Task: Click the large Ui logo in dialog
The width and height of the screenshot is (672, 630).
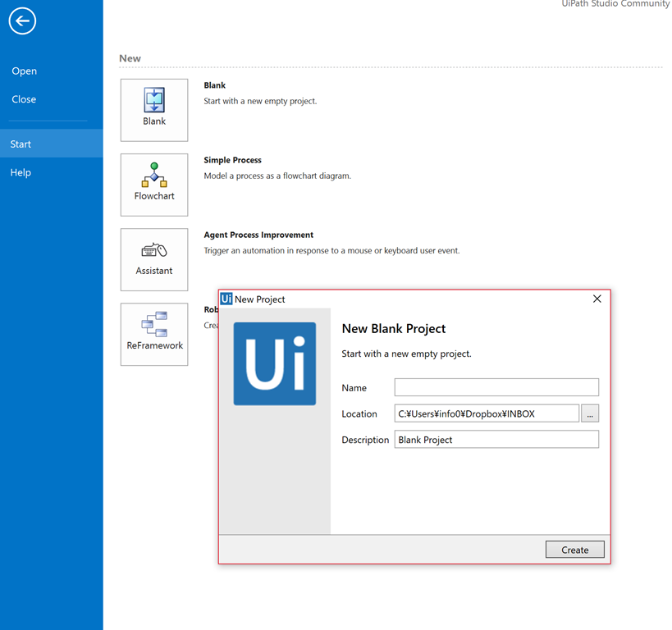Action: (x=275, y=364)
